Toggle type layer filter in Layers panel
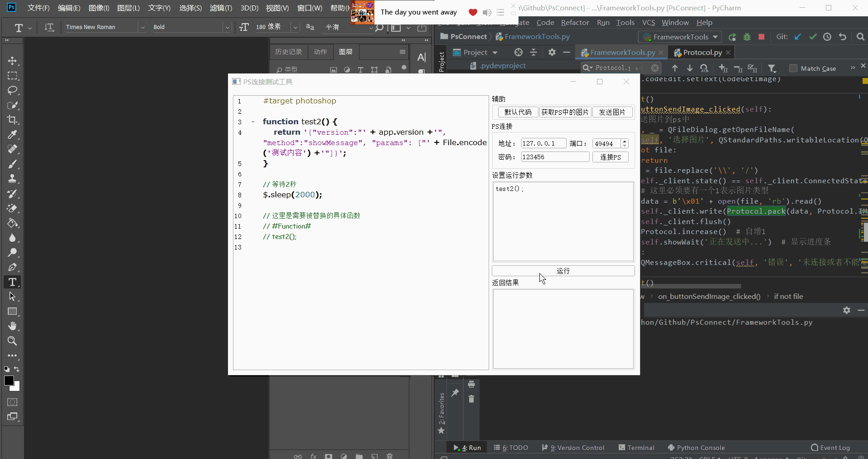This screenshot has width=868, height=459. click(360, 70)
